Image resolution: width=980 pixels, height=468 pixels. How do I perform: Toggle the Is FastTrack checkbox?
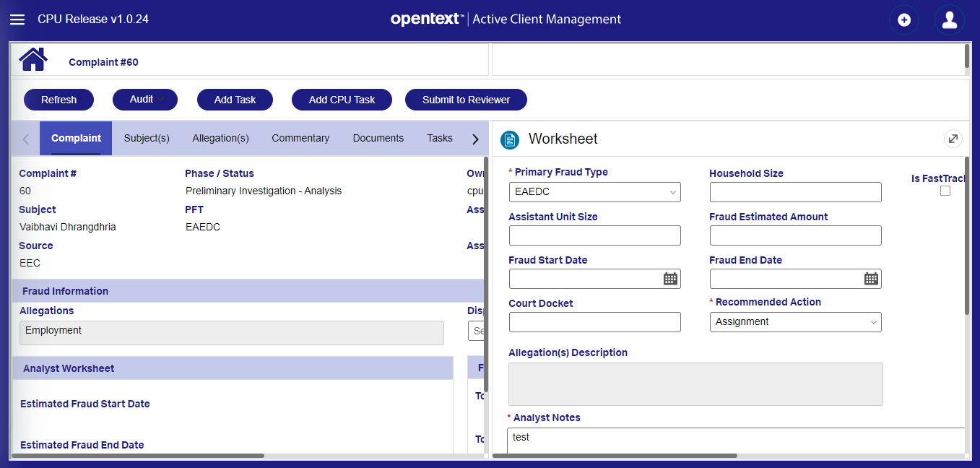[945, 191]
